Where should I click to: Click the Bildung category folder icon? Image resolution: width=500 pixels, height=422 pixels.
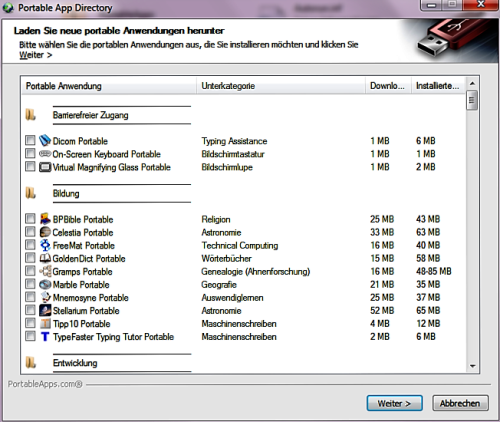[31, 193]
